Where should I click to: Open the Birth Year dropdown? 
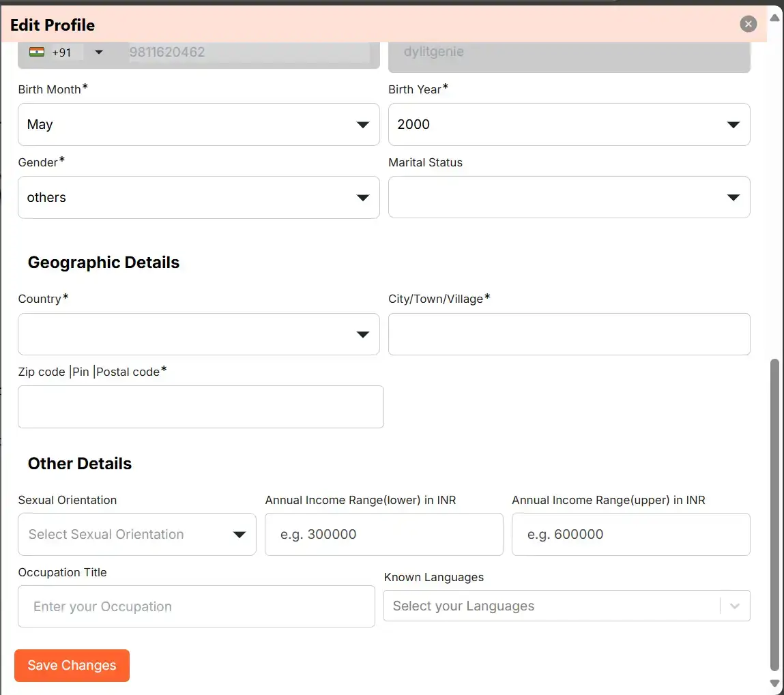(x=569, y=125)
